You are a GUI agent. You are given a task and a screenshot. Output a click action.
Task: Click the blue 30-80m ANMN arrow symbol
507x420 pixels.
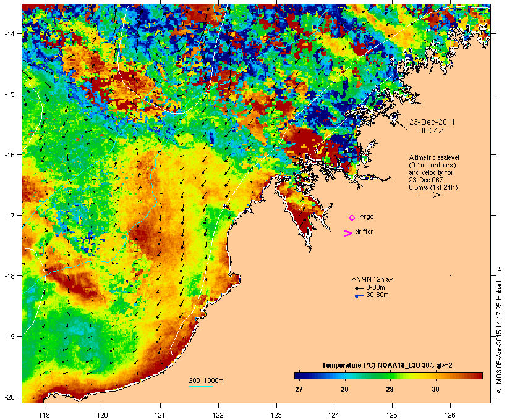[x=359, y=296]
